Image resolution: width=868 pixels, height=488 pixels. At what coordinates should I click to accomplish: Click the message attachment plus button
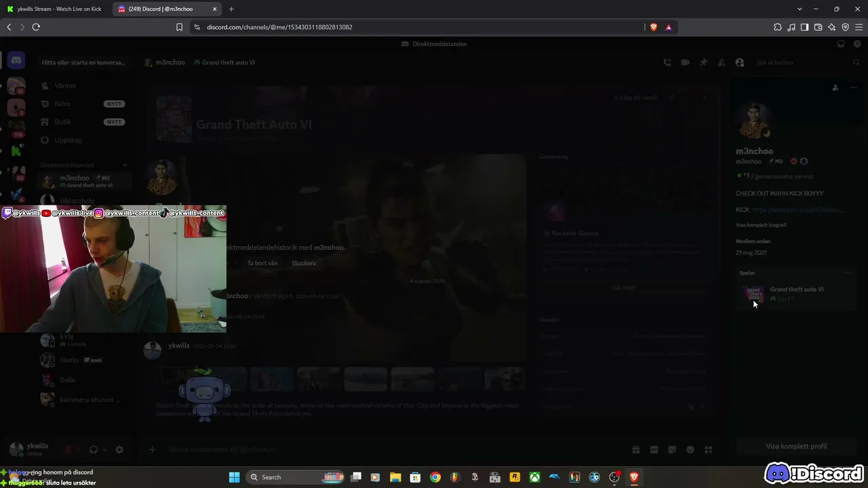click(153, 449)
